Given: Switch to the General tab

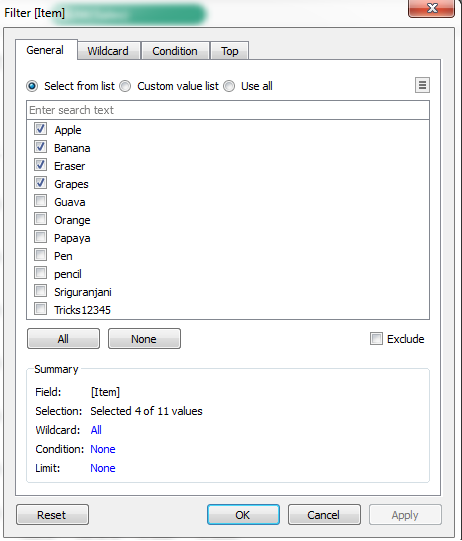Looking at the screenshot, I should pyautogui.click(x=45, y=50).
